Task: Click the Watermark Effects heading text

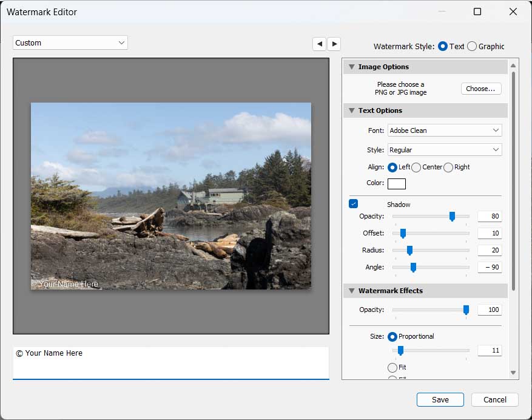Action: pos(391,291)
